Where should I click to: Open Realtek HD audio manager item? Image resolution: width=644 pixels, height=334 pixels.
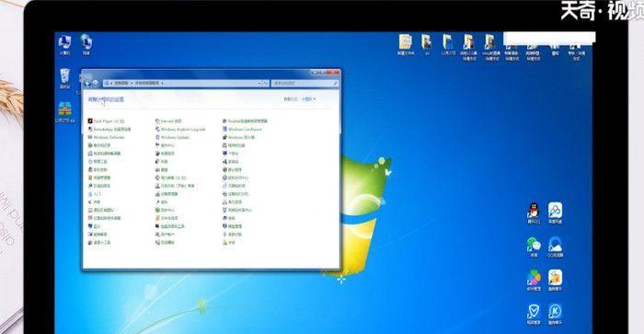coord(245,121)
